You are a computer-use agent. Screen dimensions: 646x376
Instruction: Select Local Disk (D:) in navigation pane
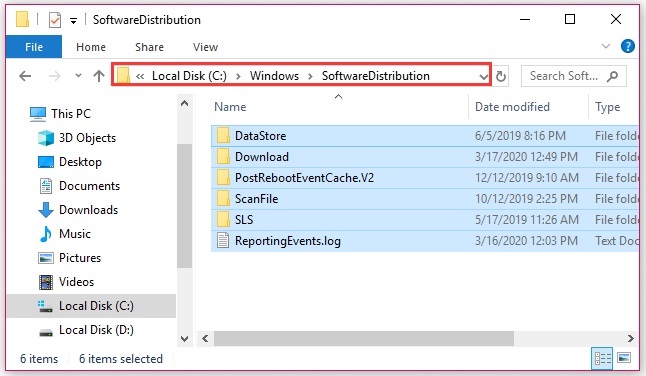[x=86, y=330]
